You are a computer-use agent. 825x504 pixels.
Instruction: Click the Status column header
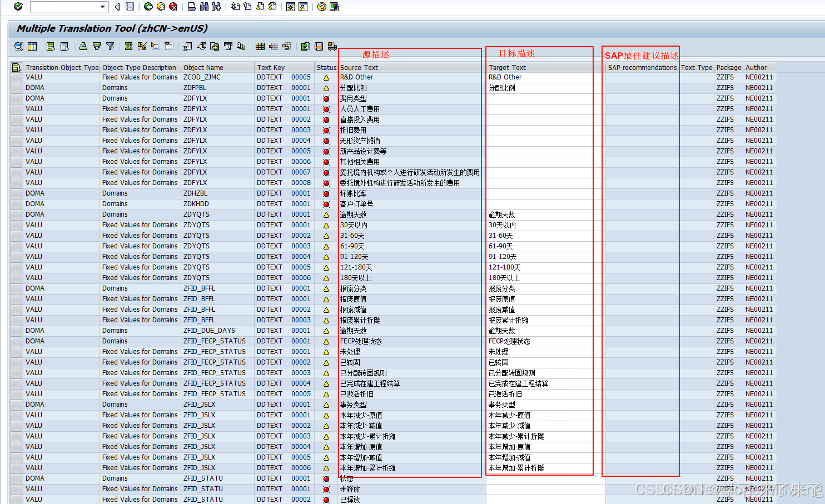click(326, 67)
